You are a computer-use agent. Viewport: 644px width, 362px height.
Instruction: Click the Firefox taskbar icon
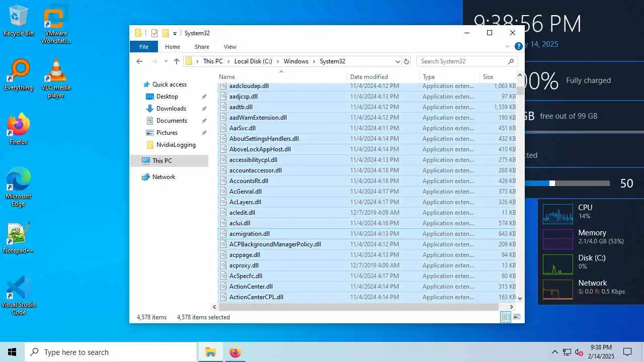tap(235, 352)
